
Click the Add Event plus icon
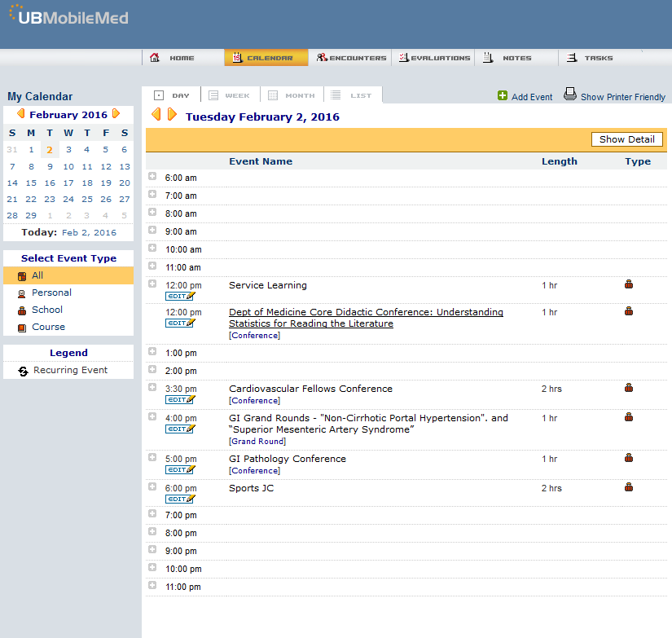pyautogui.click(x=503, y=96)
